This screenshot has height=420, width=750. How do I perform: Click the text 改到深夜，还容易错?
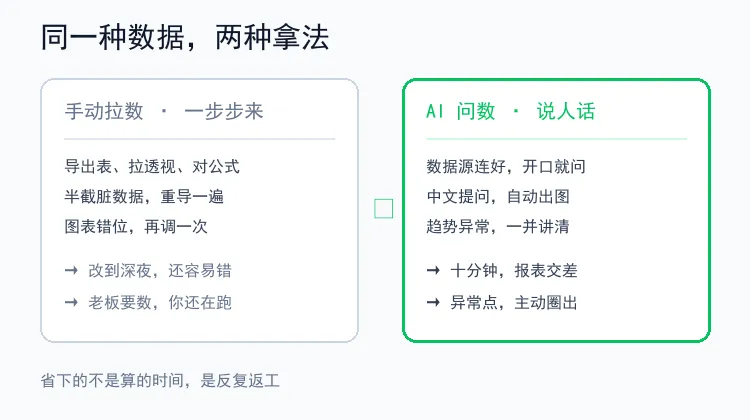(160, 271)
